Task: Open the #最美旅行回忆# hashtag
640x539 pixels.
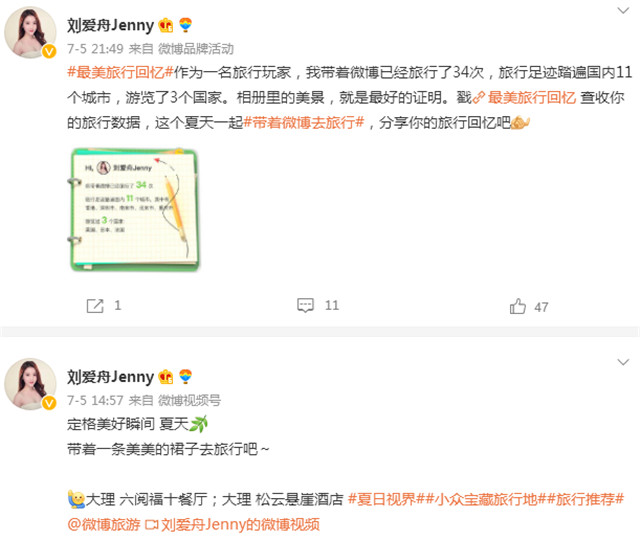Action: click(x=120, y=73)
